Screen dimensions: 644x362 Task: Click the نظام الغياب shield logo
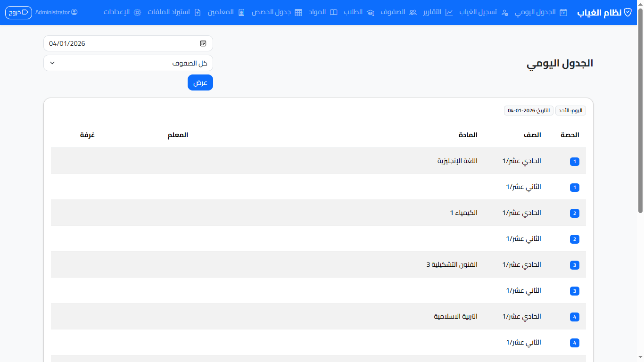point(627,13)
